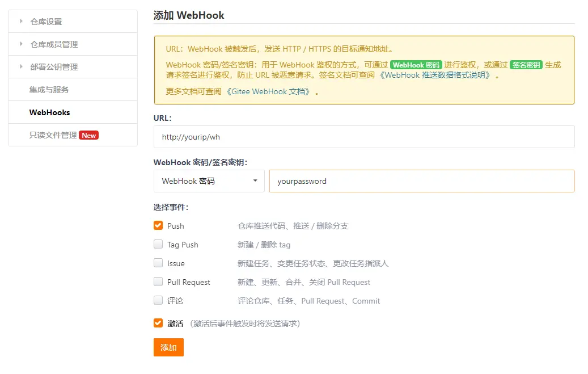Click the green 签名密钥 tag
This screenshot has height=374, width=588.
(526, 65)
